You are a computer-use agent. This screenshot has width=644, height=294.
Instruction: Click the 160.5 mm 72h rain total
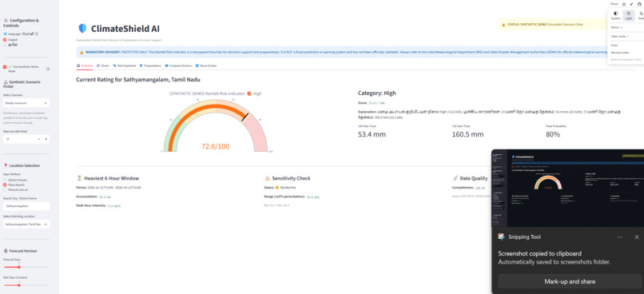(467, 134)
